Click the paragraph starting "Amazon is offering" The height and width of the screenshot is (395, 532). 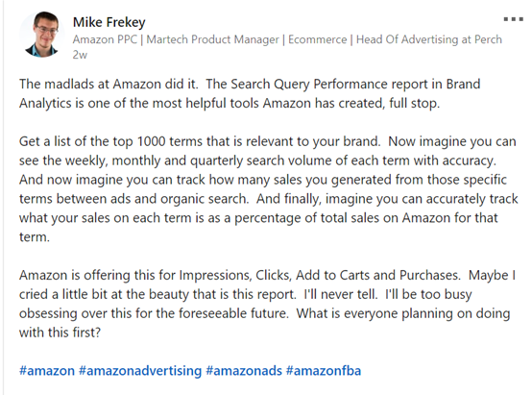coord(267,304)
